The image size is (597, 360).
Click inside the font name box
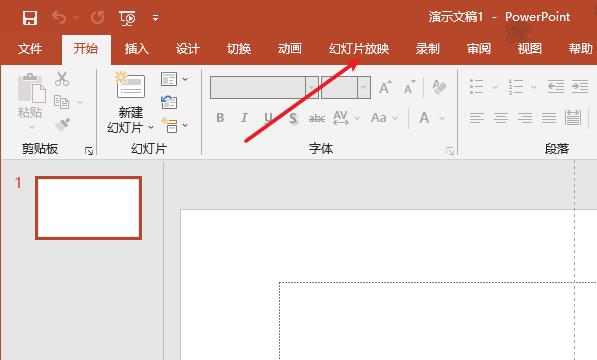(x=258, y=88)
